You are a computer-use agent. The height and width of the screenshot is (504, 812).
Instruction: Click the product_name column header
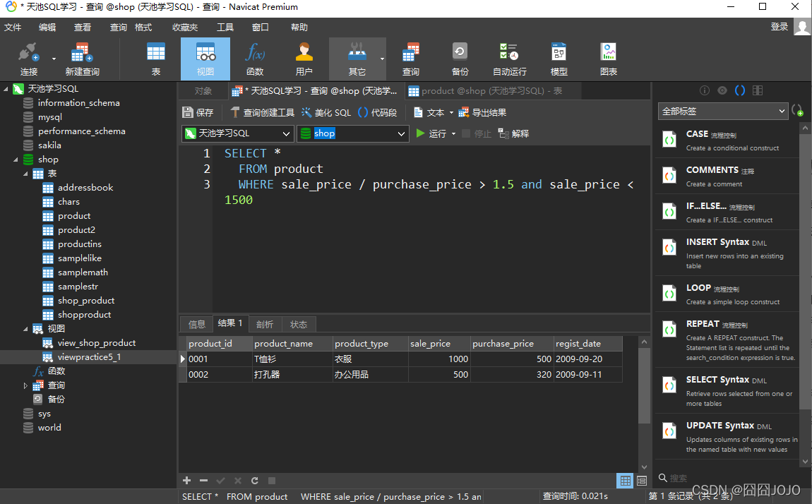(x=292, y=344)
